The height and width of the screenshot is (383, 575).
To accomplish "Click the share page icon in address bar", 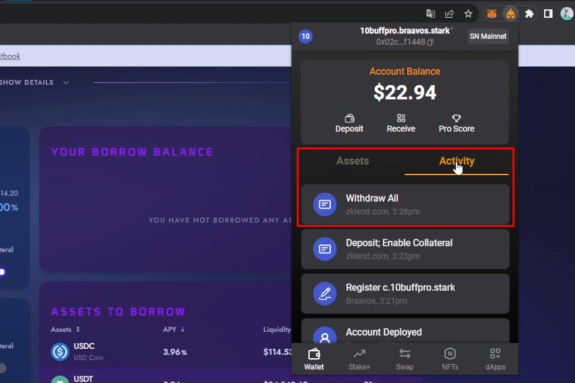I will 449,14.
